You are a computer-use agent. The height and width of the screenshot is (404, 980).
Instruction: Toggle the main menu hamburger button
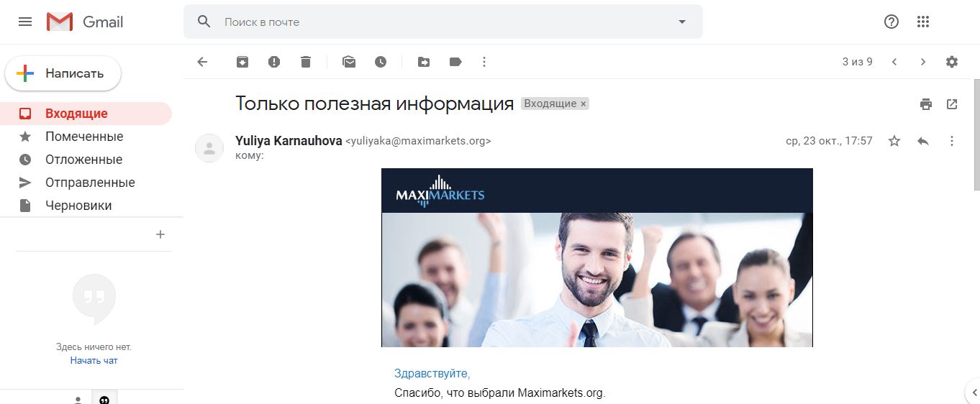click(25, 22)
